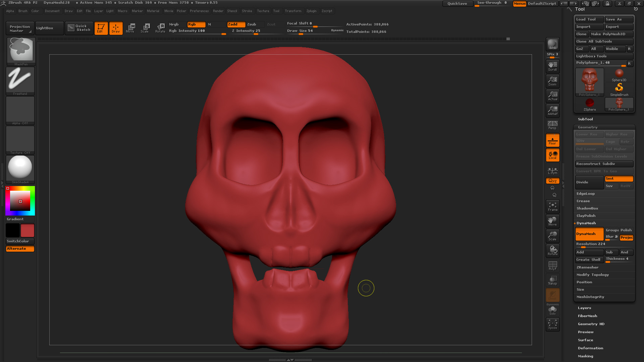Image resolution: width=644 pixels, height=362 pixels.
Task: Open Lightbox Tools browser
Action: (x=604, y=56)
